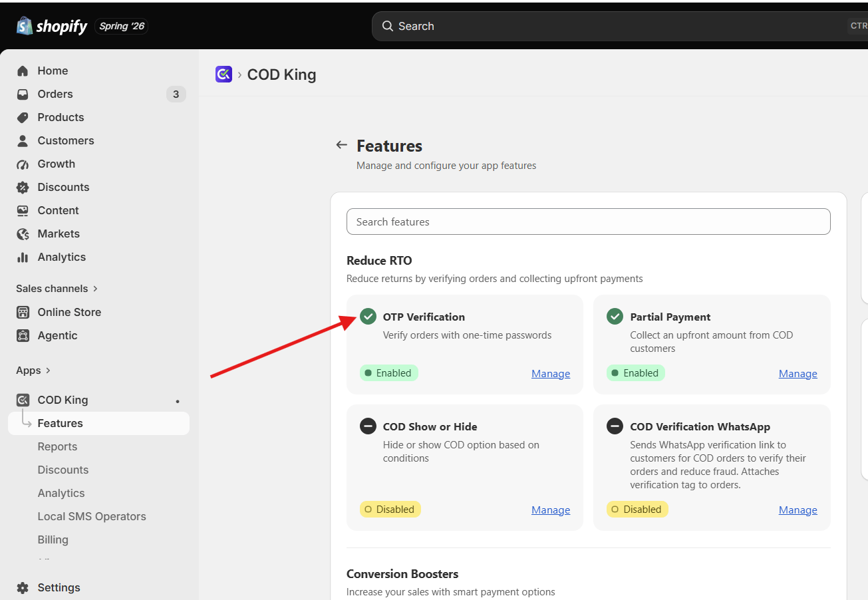Expand the Apps section chevron

48,371
